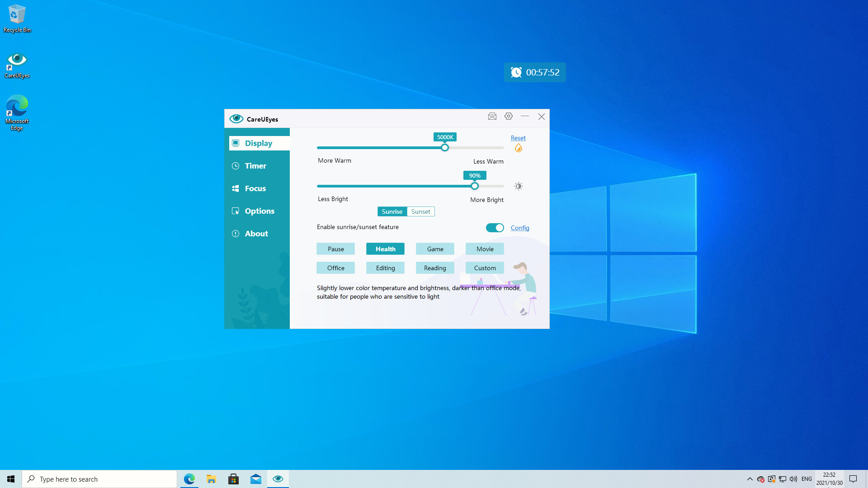Click the brightness sun icon
The width and height of the screenshot is (868, 488).
518,186
